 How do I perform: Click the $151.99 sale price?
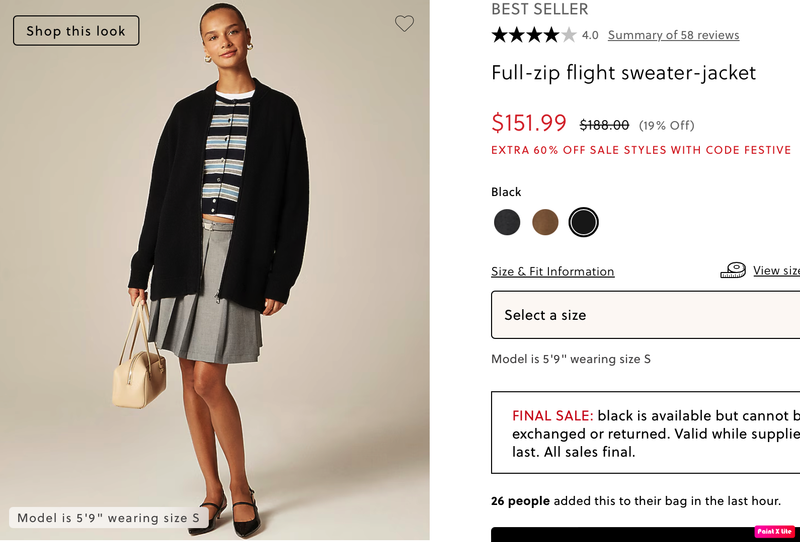(529, 123)
